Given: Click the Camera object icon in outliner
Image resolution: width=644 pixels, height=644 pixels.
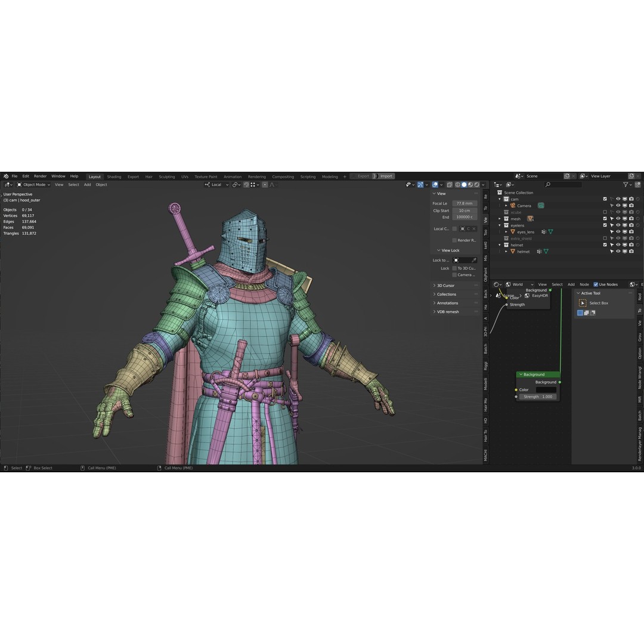Looking at the screenshot, I should [513, 206].
